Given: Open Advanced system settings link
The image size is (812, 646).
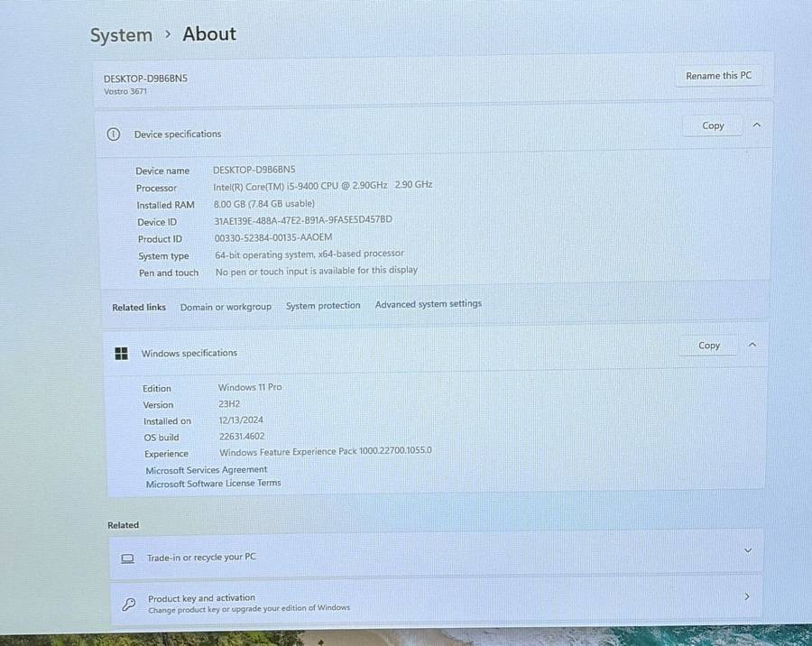Looking at the screenshot, I should pyautogui.click(x=429, y=304).
